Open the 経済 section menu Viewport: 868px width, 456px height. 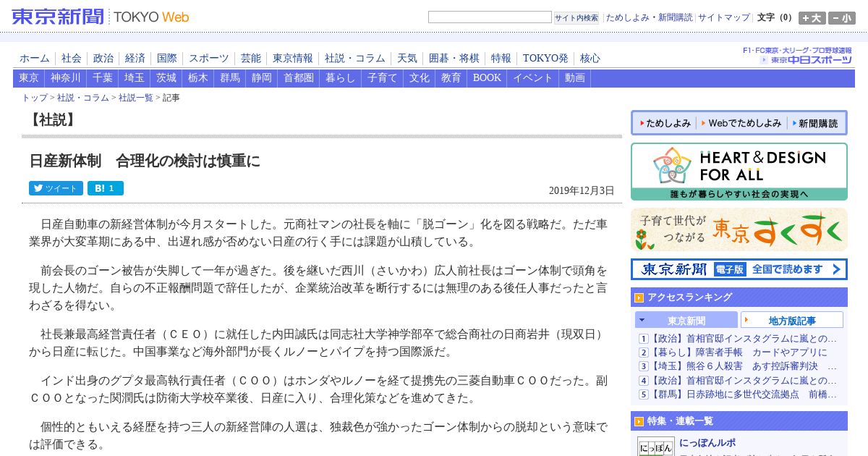click(135, 58)
